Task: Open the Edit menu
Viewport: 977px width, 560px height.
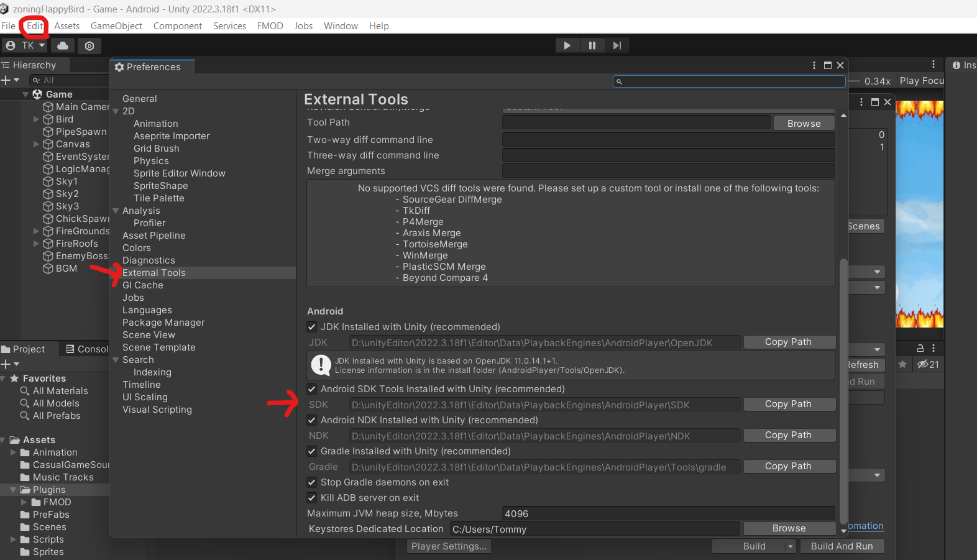Action: tap(35, 26)
